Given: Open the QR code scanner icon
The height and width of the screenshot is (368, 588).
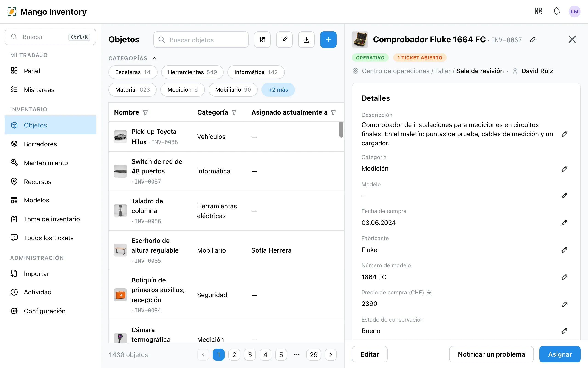Looking at the screenshot, I should pos(538,11).
